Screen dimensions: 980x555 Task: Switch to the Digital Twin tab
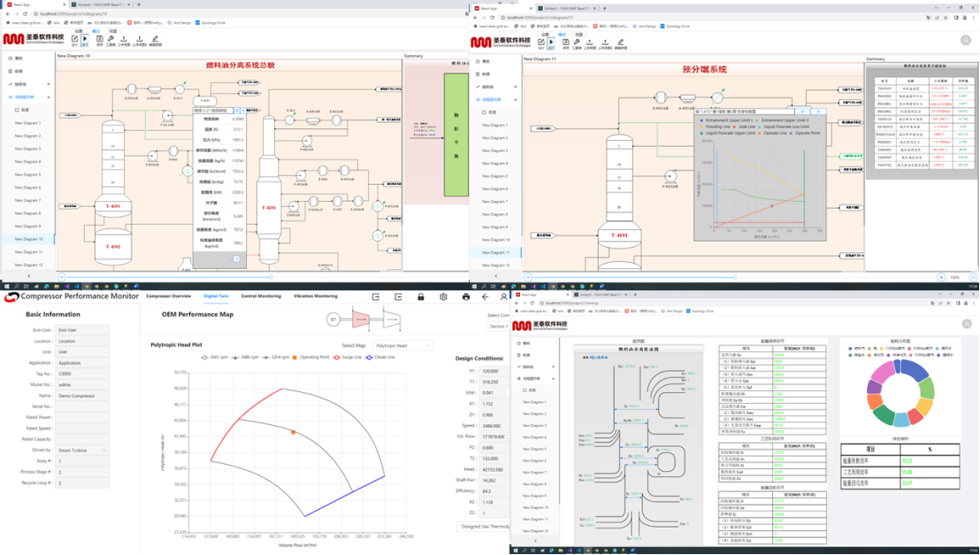pos(216,296)
